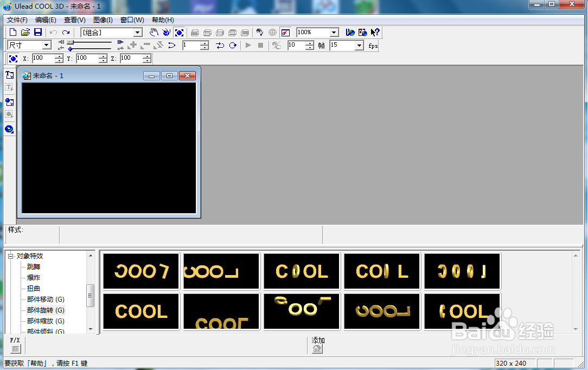Select the insert graphic tool in left toolbar
Image resolution: width=588 pixels, height=370 pixels.
click(9, 102)
